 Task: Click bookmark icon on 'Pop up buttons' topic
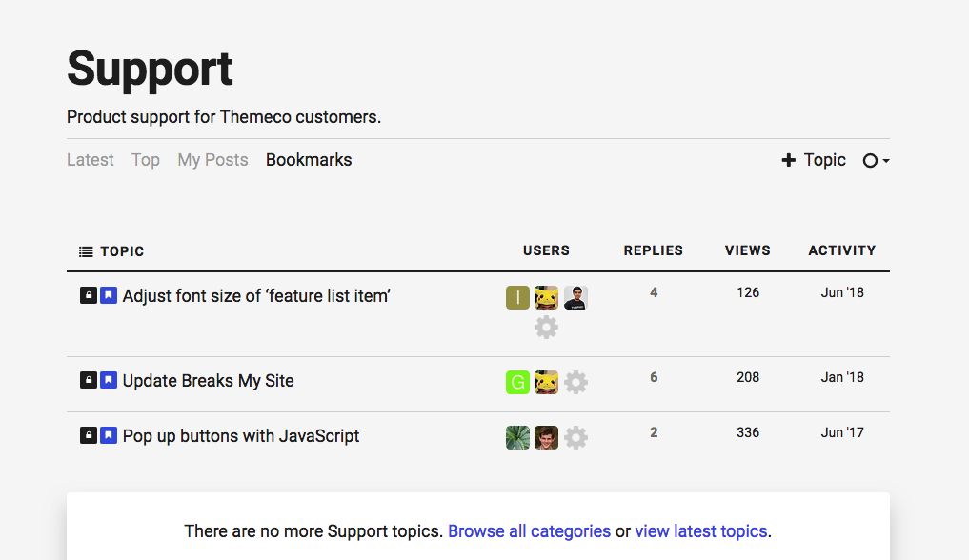click(109, 436)
